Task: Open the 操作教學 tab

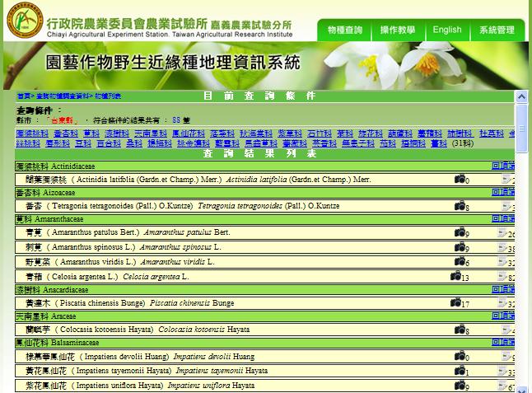Action: click(x=398, y=30)
